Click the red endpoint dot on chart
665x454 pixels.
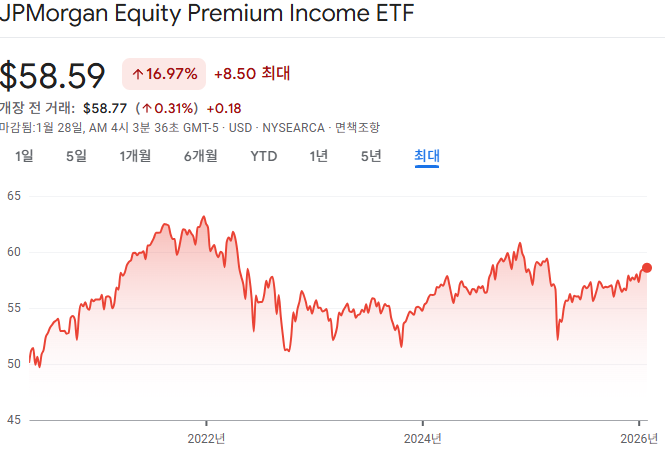point(647,267)
